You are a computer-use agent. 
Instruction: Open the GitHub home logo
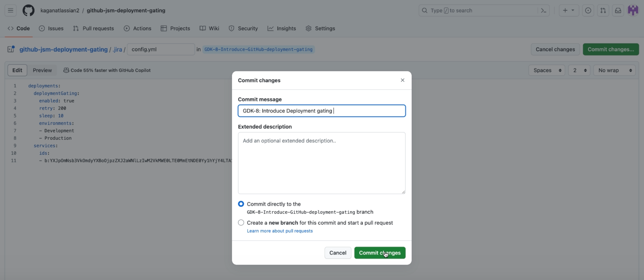pyautogui.click(x=28, y=10)
